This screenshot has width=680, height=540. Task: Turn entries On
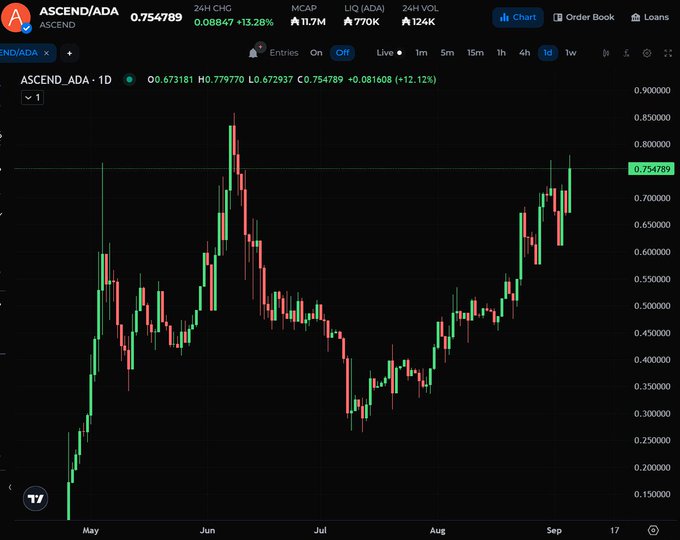click(316, 53)
